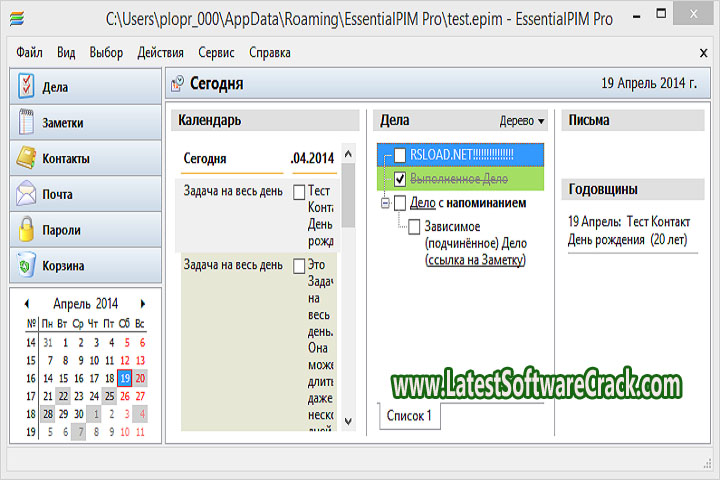The image size is (720, 480).
Task: Go to next month in mini calendar
Action: tap(143, 304)
